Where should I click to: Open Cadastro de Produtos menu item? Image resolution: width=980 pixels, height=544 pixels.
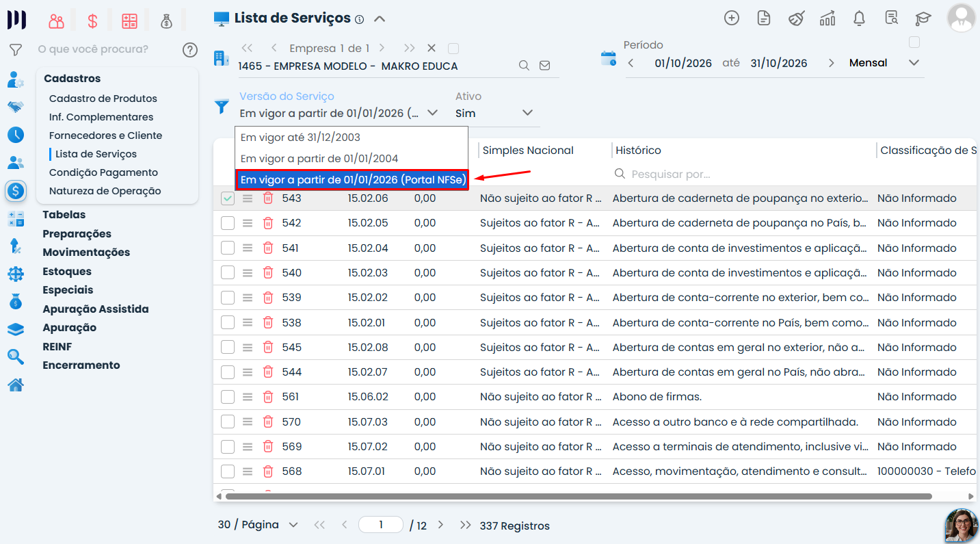(103, 99)
